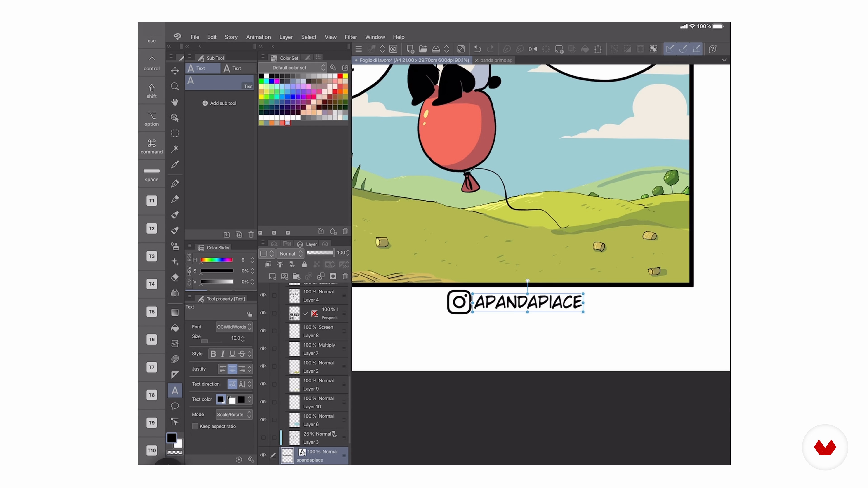
Task: Open the File menu
Action: point(195,37)
